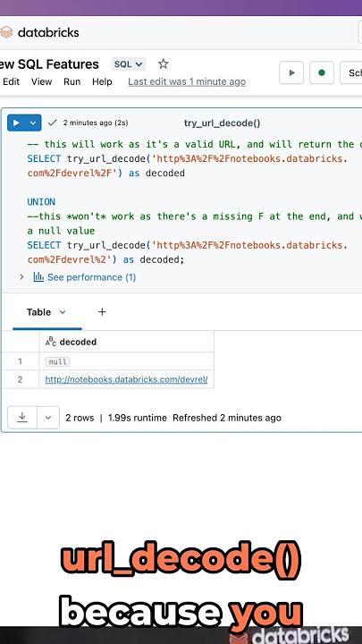Expand the See performance section arrow

pyautogui.click(x=22, y=277)
